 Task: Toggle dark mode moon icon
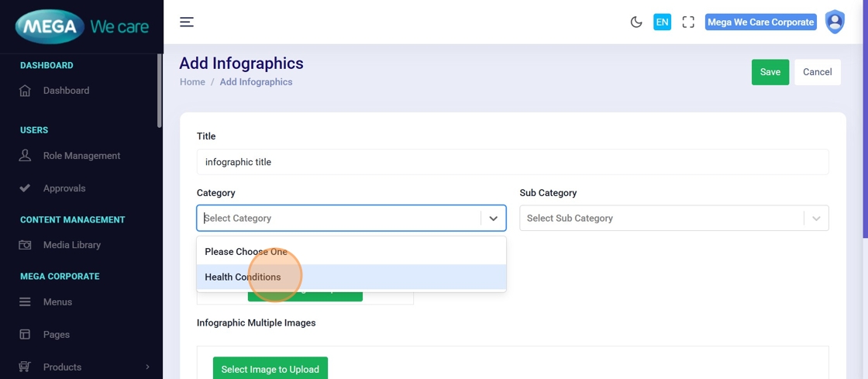pyautogui.click(x=636, y=22)
